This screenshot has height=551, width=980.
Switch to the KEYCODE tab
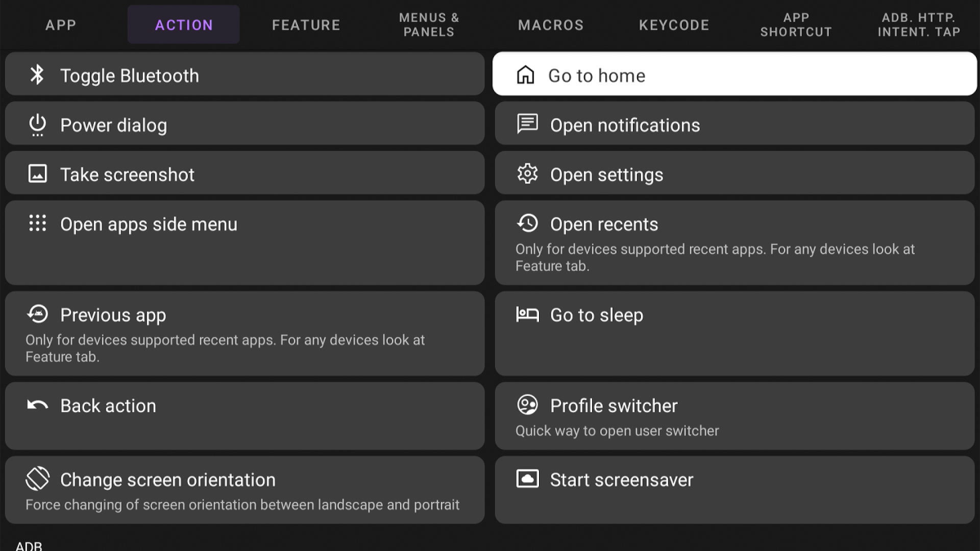pos(674,24)
